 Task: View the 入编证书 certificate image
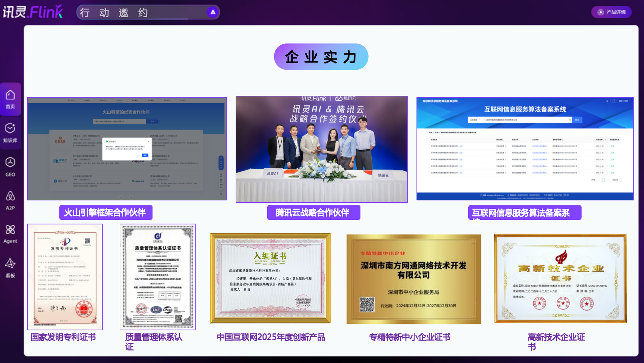tap(270, 278)
